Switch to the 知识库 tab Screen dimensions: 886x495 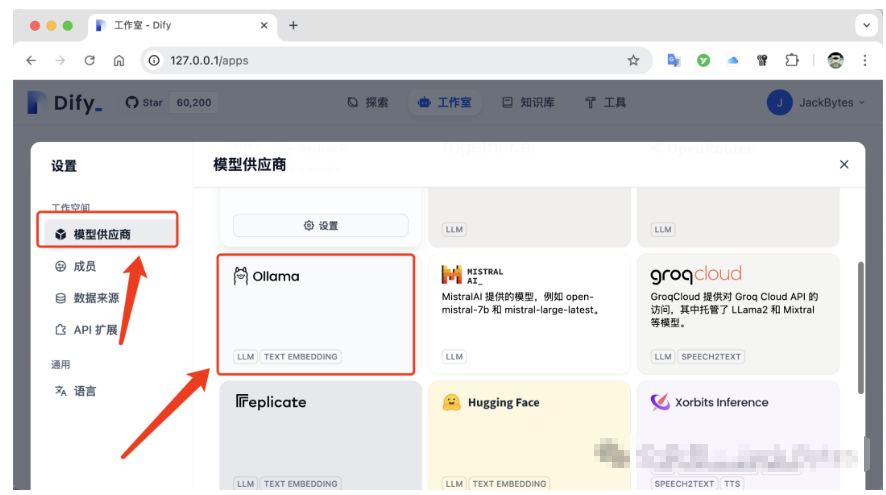pos(528,103)
